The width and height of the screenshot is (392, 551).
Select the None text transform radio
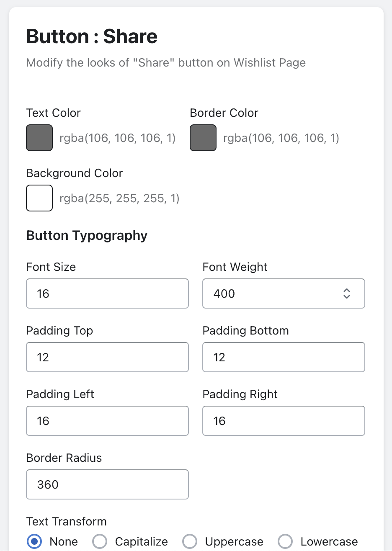point(34,541)
